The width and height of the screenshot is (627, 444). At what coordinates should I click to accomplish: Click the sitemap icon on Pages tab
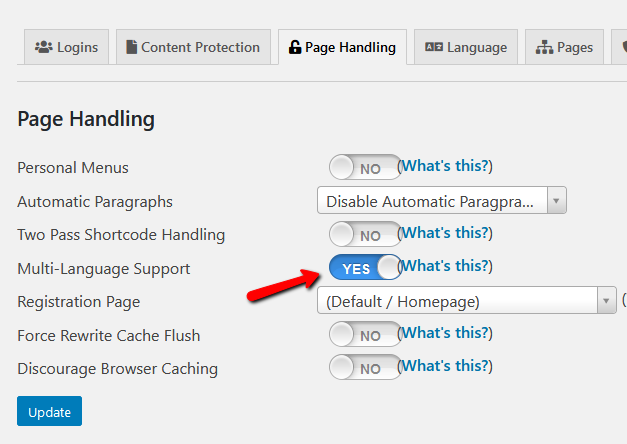pyautogui.click(x=544, y=47)
